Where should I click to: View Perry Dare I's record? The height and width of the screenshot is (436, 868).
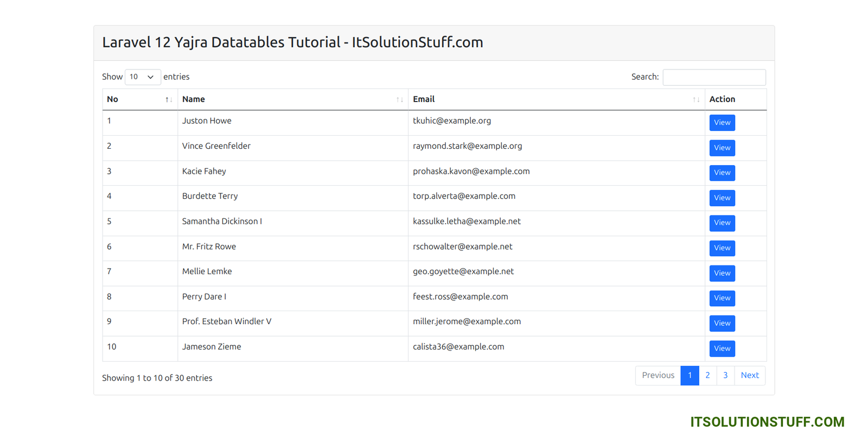(x=722, y=298)
